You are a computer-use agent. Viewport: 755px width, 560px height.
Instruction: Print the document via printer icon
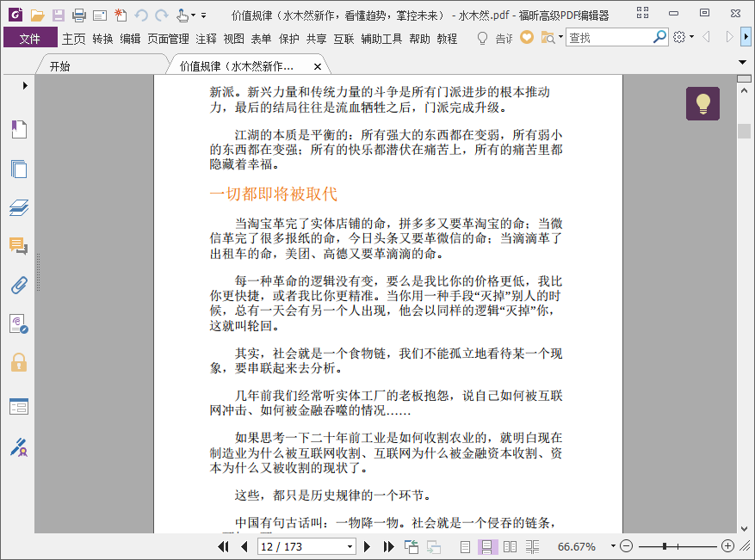pos(79,15)
